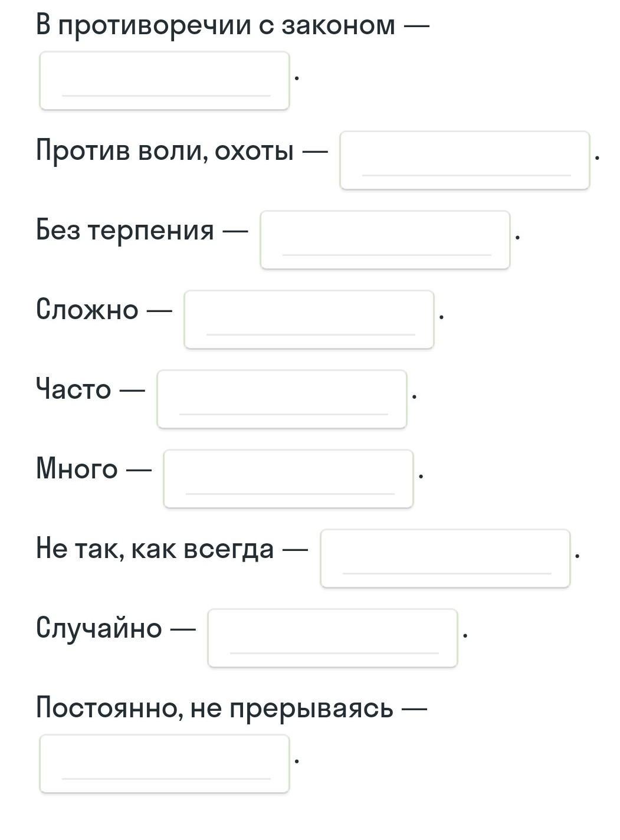This screenshot has height=840, width=620.
Task: Select the answer field beside 'Случайно'
Action: 333,638
